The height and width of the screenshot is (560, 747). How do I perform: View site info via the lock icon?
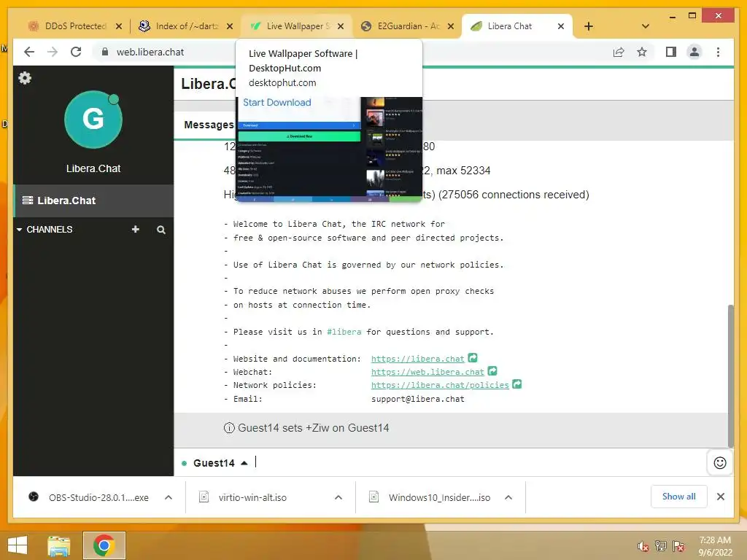105,52
